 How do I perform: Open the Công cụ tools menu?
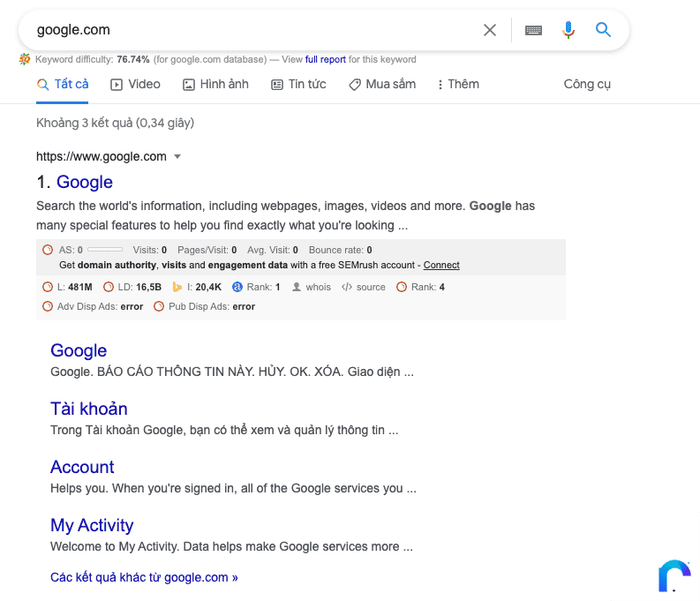pyautogui.click(x=587, y=85)
